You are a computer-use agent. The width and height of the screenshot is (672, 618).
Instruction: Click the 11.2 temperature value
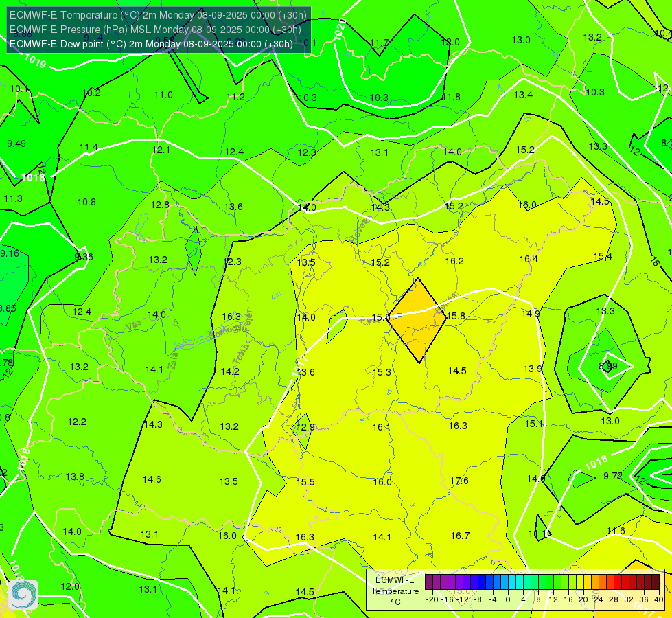235,97
